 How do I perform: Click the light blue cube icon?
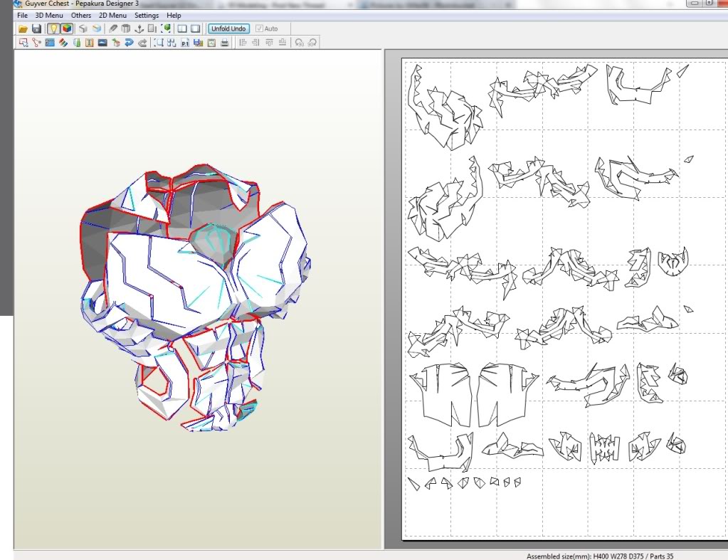coord(97,28)
